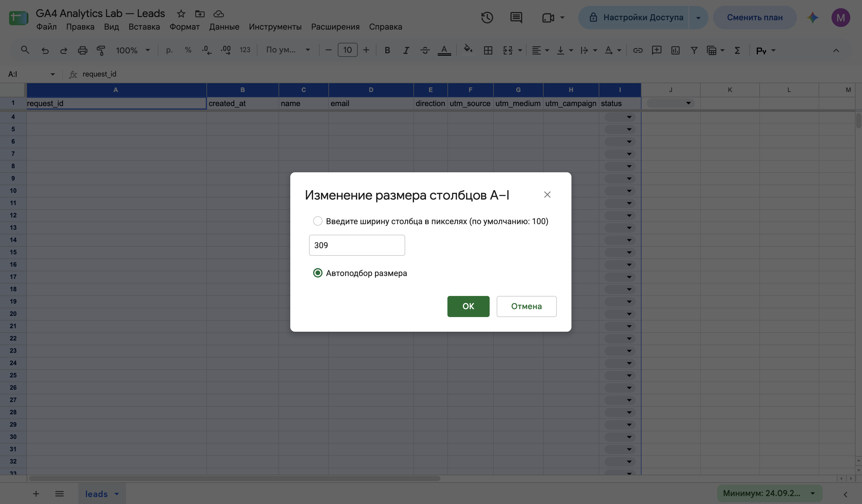The height and width of the screenshot is (504, 862).
Task: Click the video meeting camera icon
Action: pos(548,18)
